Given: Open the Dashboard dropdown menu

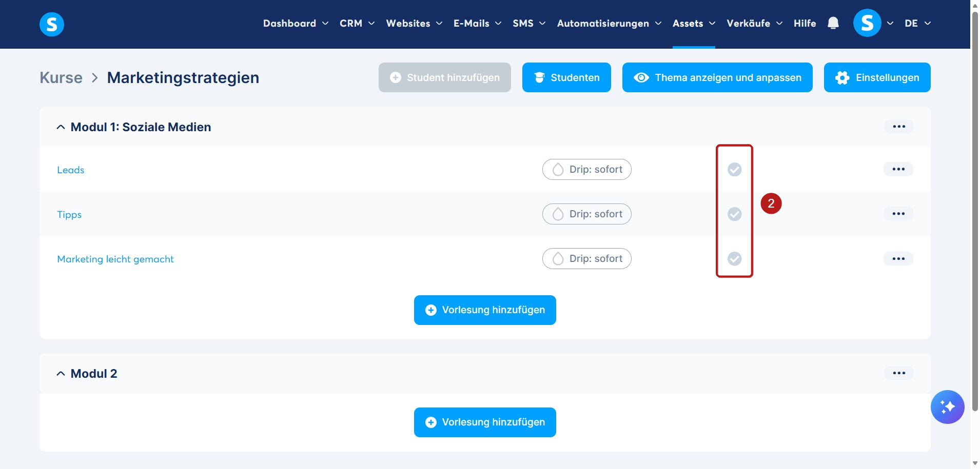Looking at the screenshot, I should (x=296, y=23).
